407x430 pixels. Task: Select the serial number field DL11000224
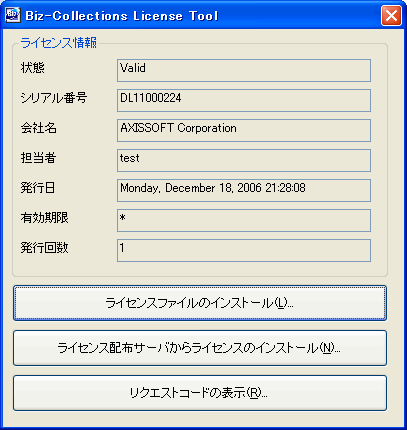[x=244, y=100]
